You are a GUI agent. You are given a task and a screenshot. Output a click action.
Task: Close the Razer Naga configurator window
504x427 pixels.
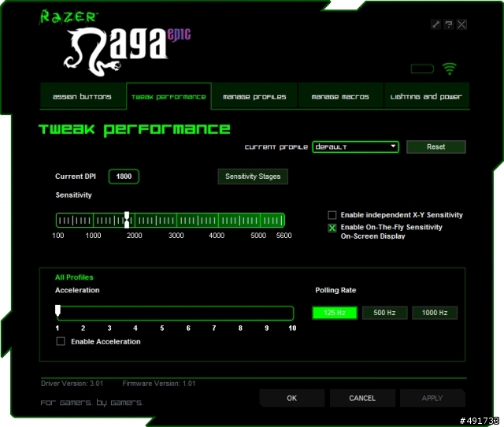461,24
